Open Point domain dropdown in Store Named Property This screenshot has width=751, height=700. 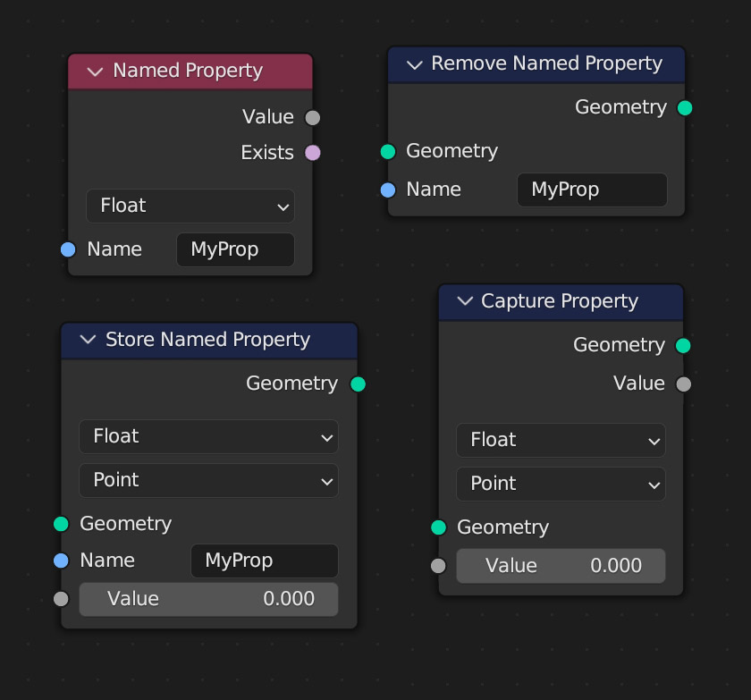click(208, 480)
